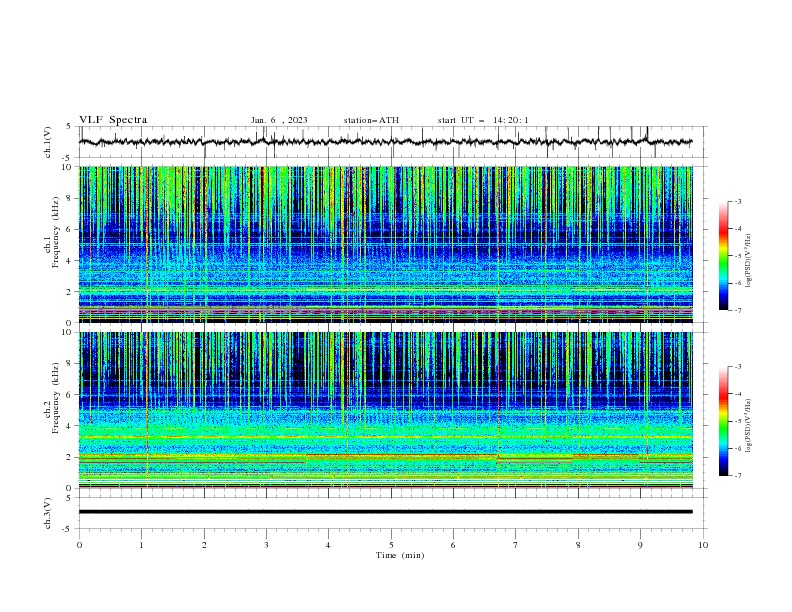Click the "8" kHz tick of ch.1 spectrogram
This screenshot has height=612, width=792.
(x=70, y=198)
